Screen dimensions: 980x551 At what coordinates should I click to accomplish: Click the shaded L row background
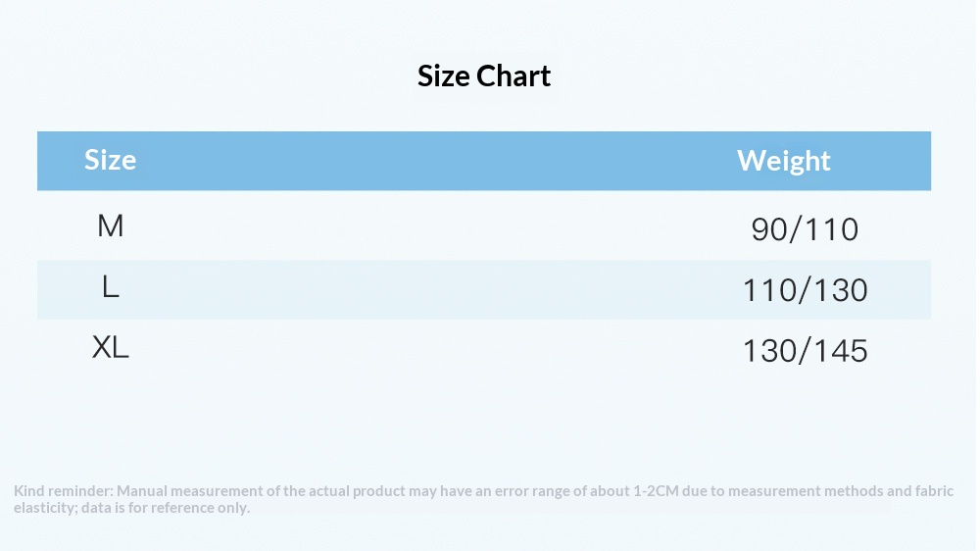click(x=484, y=289)
